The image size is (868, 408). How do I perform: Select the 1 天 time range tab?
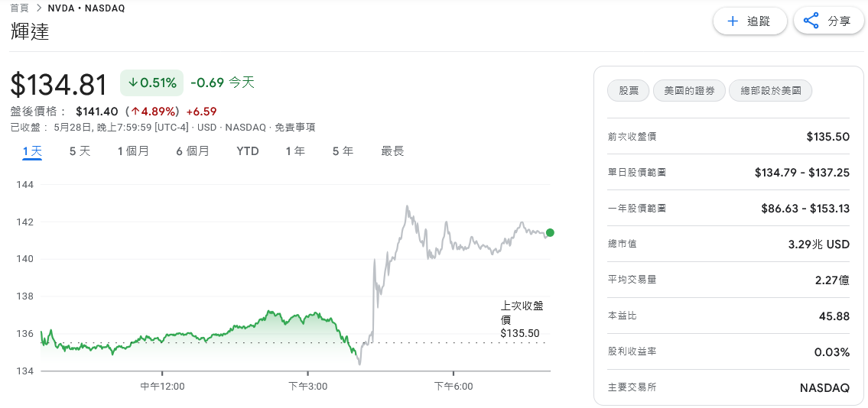(x=32, y=151)
